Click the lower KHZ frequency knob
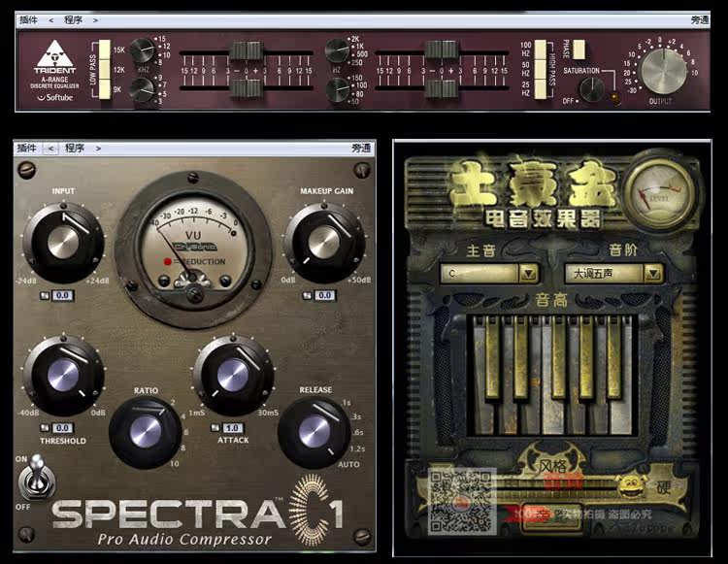The height and width of the screenshot is (564, 728). [142, 89]
